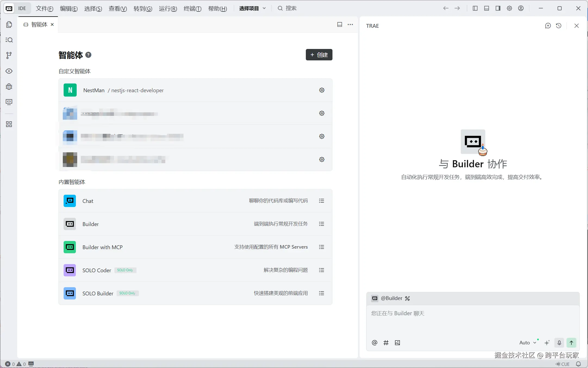Open details list for SOLO Coder
The height and width of the screenshot is (368, 588).
coord(322,270)
